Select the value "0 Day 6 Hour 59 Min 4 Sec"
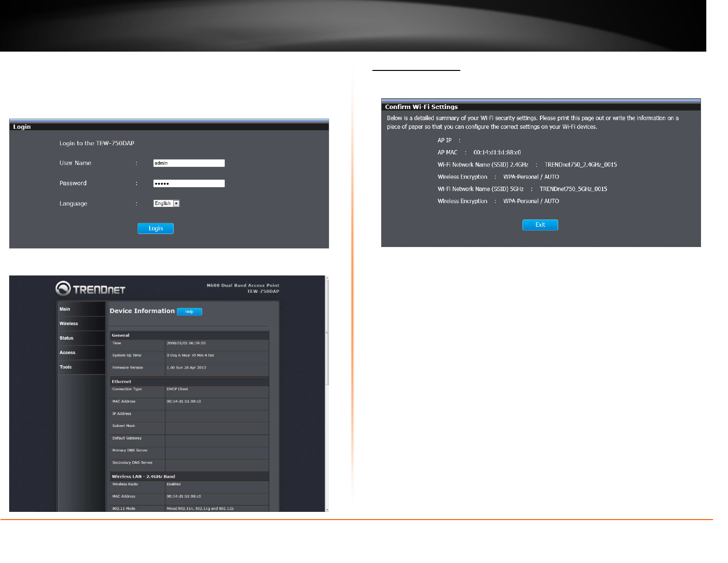The width and height of the screenshot is (728, 563). (x=191, y=356)
